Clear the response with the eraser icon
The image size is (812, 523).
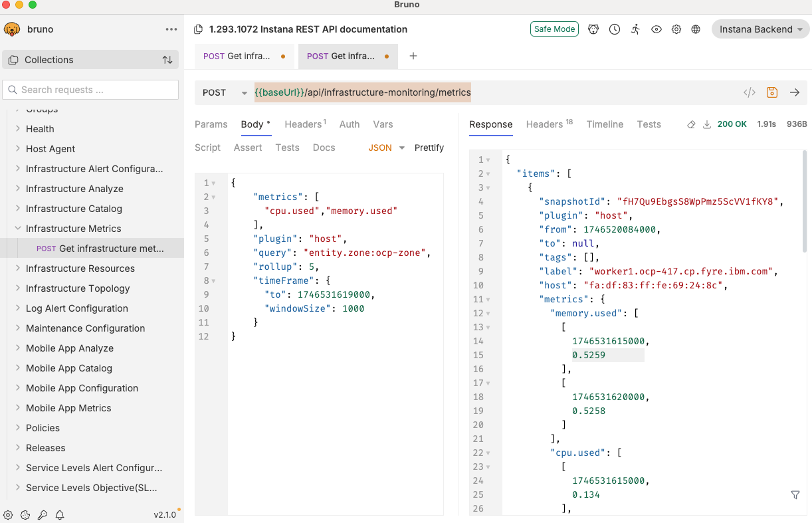[x=691, y=124]
